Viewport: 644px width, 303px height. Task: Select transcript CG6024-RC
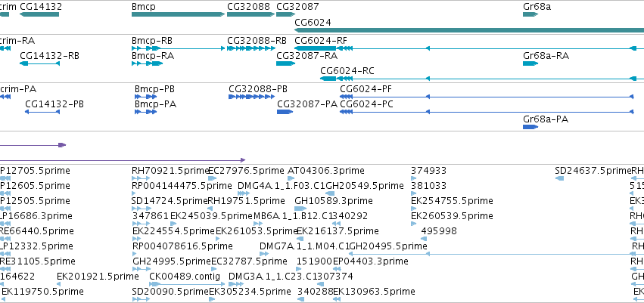click(x=482, y=79)
